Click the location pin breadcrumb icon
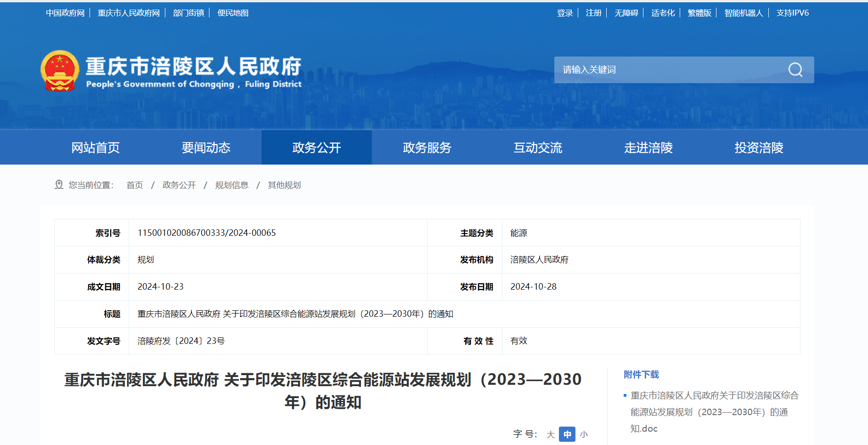Viewport: 868px width, 445px height. (x=59, y=184)
